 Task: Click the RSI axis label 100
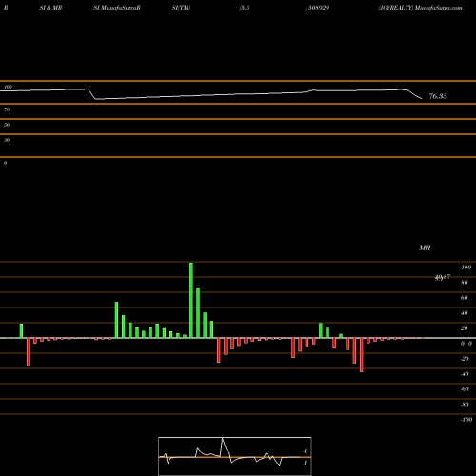[x=8, y=87]
